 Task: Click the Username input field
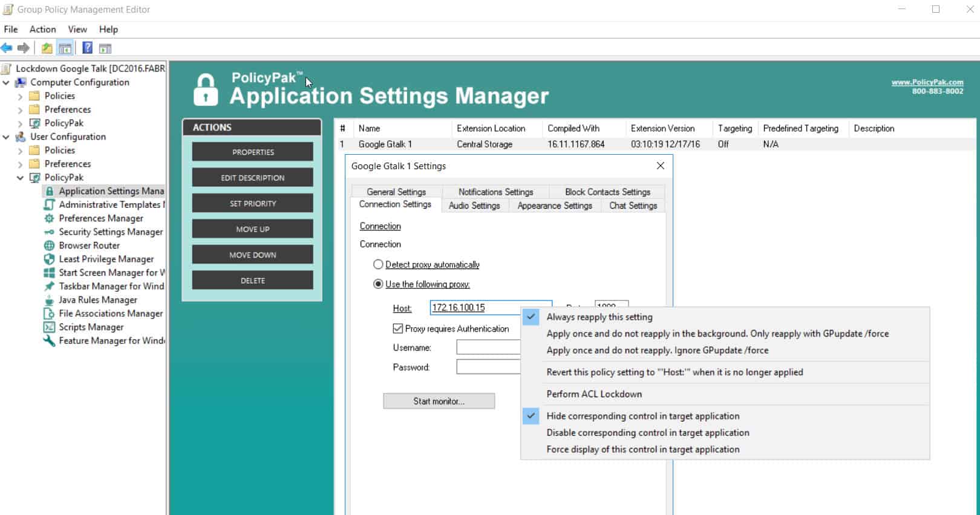pos(489,347)
